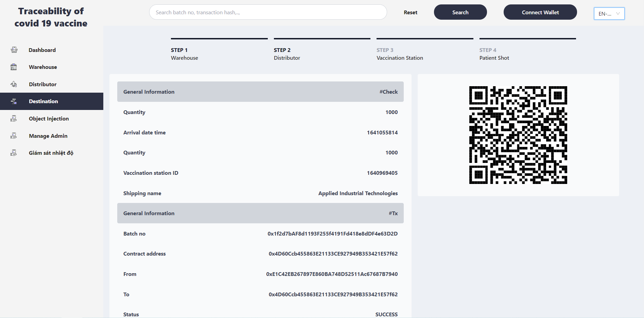Open the EN language dropdown
This screenshot has width=644, height=318.
pyautogui.click(x=609, y=14)
